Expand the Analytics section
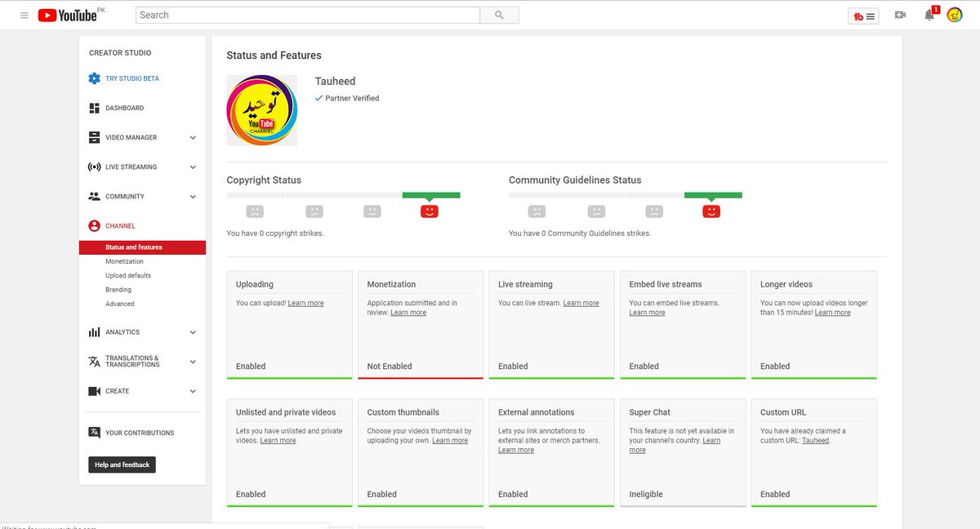Screen dimensions: 980x529 pyautogui.click(x=193, y=332)
